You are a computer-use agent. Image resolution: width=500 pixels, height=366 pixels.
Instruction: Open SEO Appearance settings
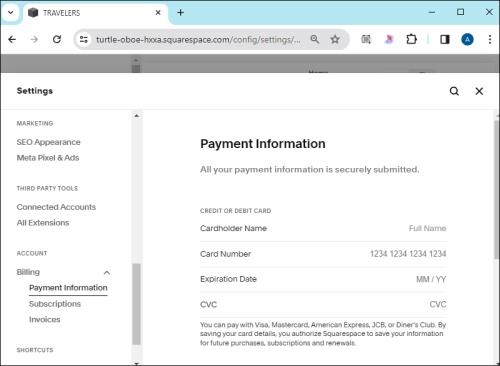(48, 142)
